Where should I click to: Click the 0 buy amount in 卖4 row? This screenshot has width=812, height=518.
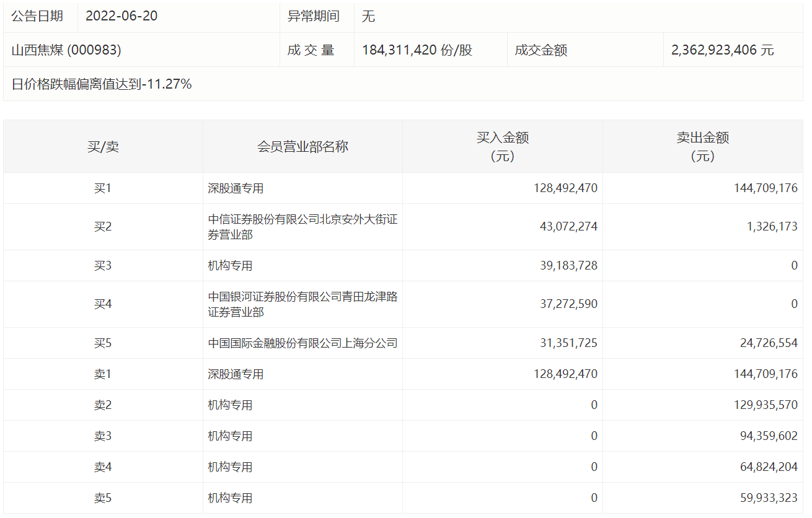(x=594, y=467)
